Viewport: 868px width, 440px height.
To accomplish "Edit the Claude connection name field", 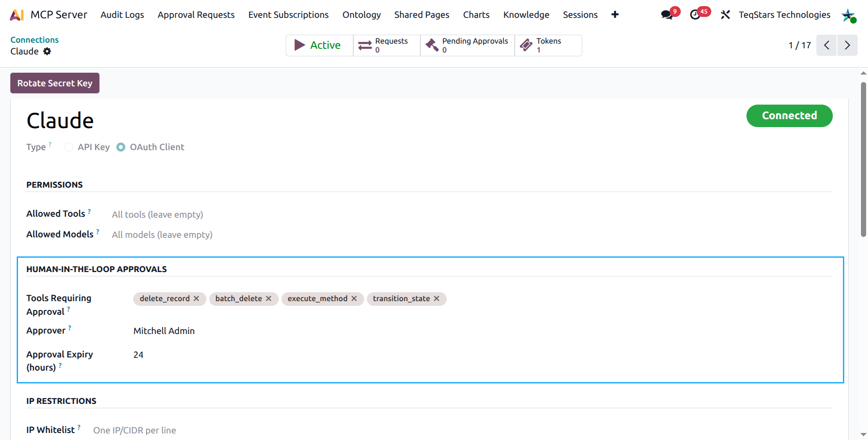I will (60, 121).
